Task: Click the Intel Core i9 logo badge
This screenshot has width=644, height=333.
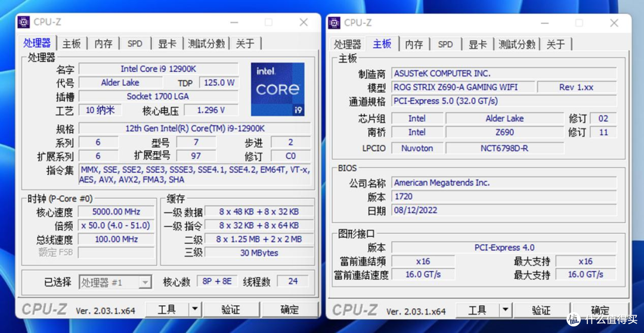Action: [278, 89]
